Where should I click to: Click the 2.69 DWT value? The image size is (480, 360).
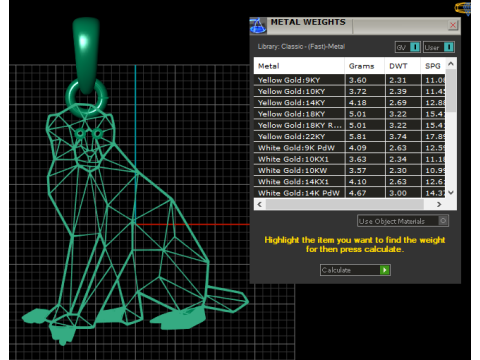[398, 103]
